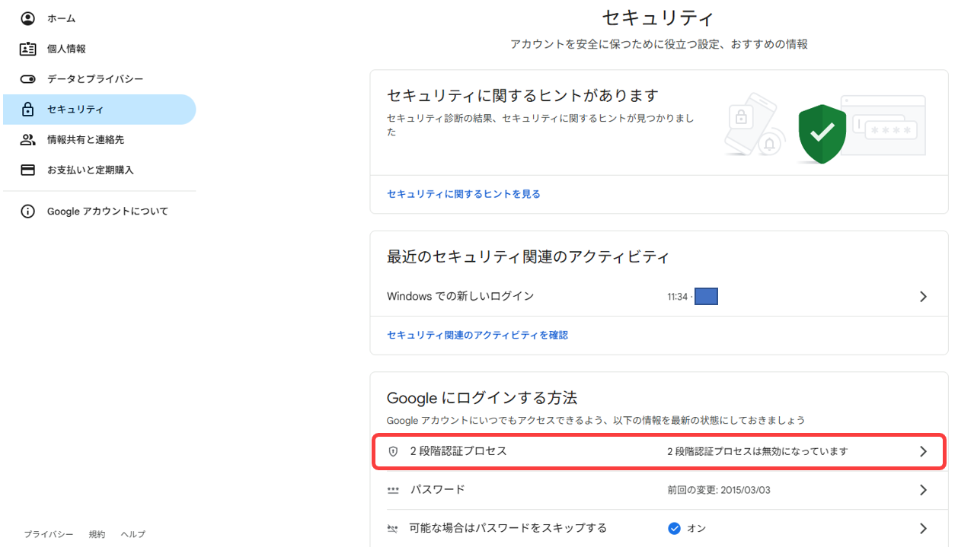Open セキュリティに関するヒントを見る link
Image resolution: width=958 pixels, height=560 pixels.
(464, 194)
